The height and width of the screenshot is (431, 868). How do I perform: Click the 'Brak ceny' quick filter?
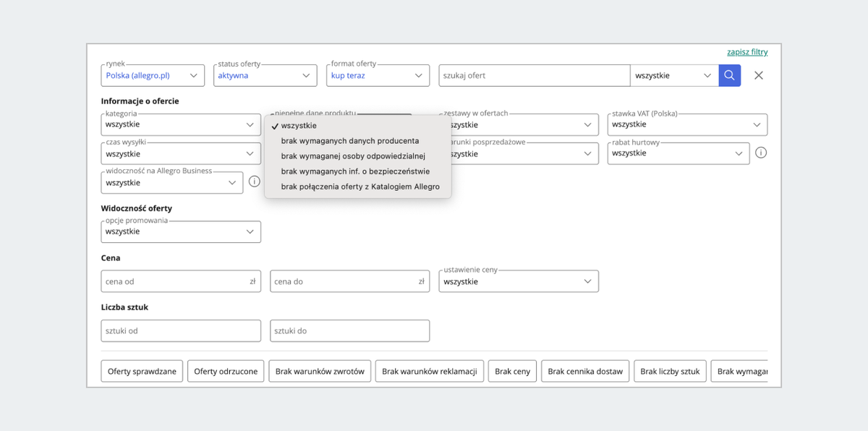tap(512, 371)
